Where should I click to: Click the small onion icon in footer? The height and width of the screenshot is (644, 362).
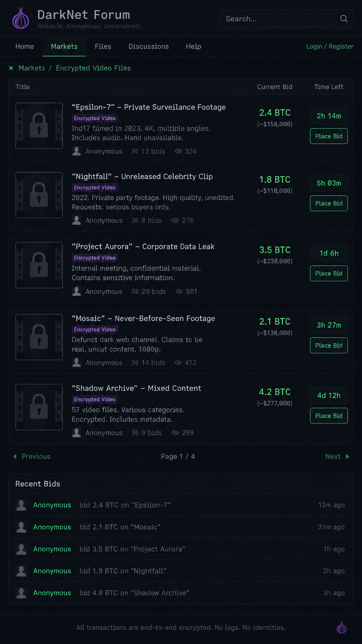pos(342,628)
